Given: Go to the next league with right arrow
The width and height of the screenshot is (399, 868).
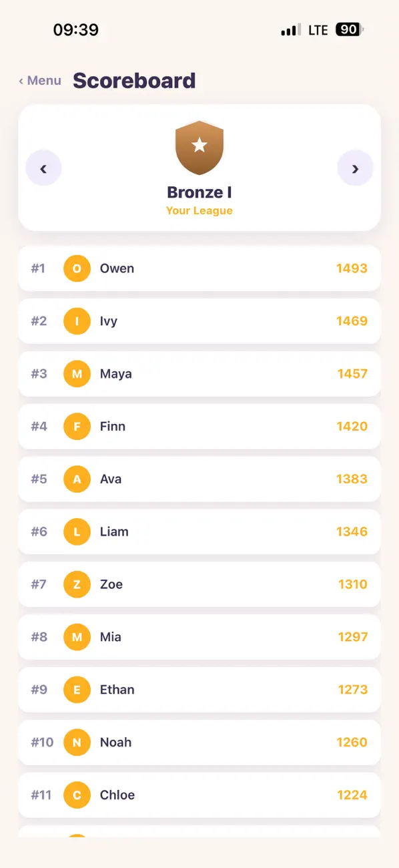Looking at the screenshot, I should (x=355, y=168).
